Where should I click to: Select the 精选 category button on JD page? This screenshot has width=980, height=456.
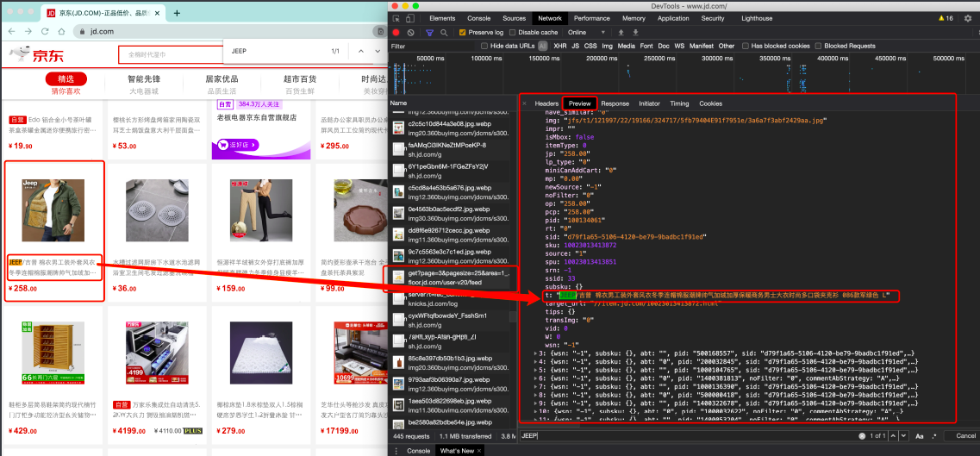point(66,79)
